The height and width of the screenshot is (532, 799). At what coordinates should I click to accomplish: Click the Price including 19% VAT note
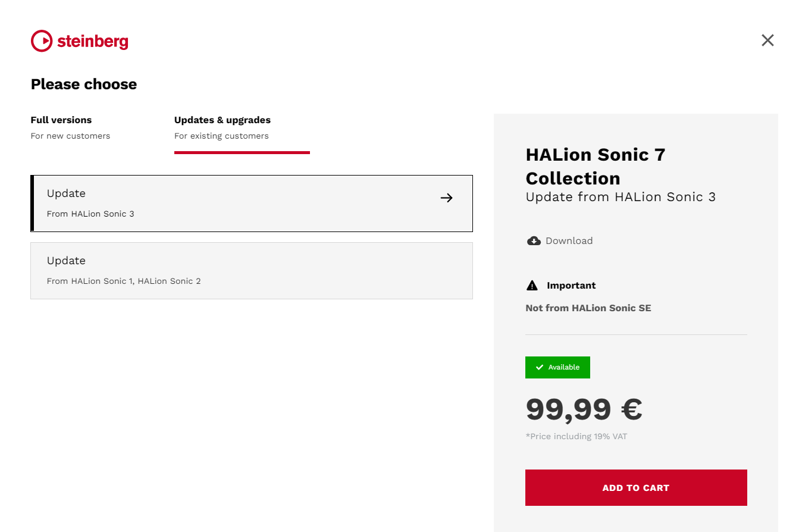click(576, 437)
